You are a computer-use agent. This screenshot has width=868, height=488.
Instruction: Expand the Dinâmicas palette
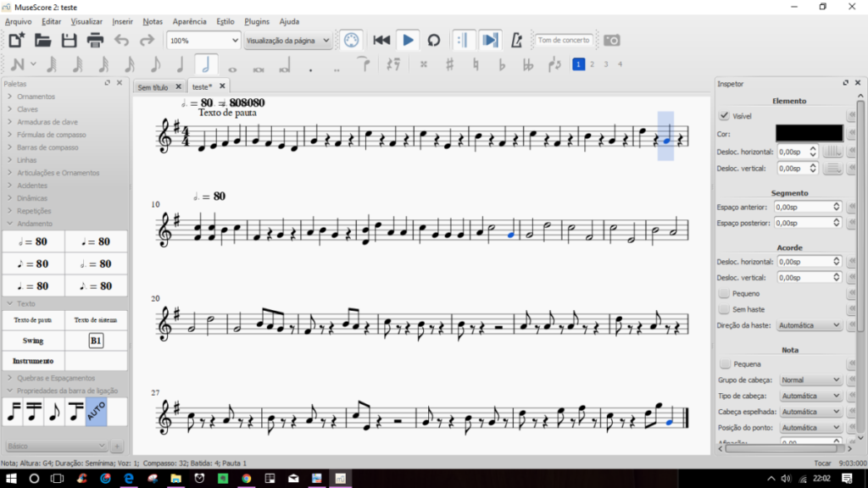(34, 198)
